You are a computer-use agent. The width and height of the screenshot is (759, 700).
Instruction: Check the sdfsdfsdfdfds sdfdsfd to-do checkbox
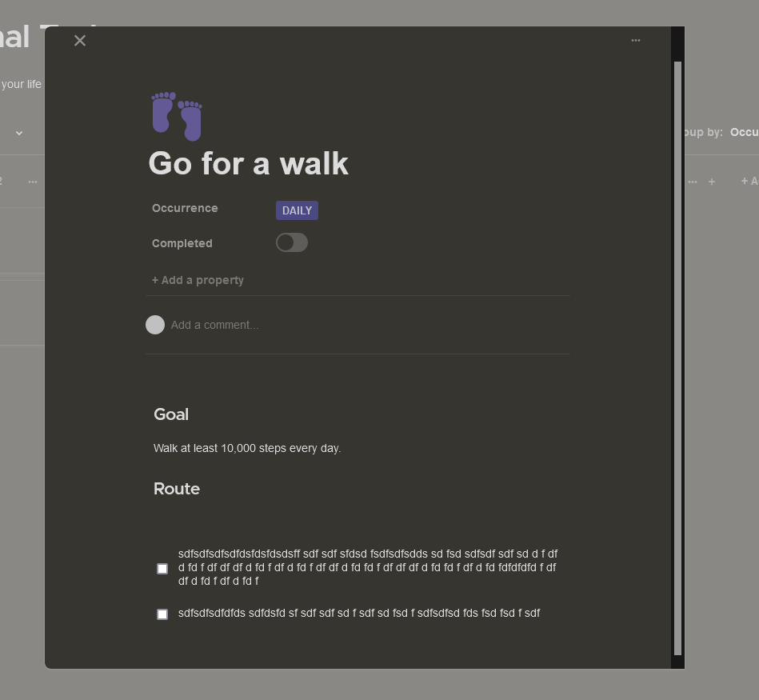(162, 614)
